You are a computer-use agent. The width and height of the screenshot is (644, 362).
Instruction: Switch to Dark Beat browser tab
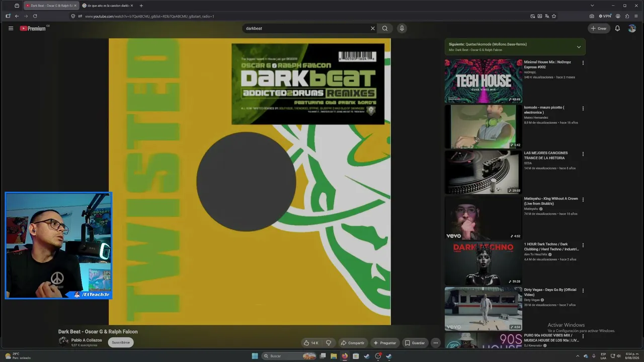point(51,6)
